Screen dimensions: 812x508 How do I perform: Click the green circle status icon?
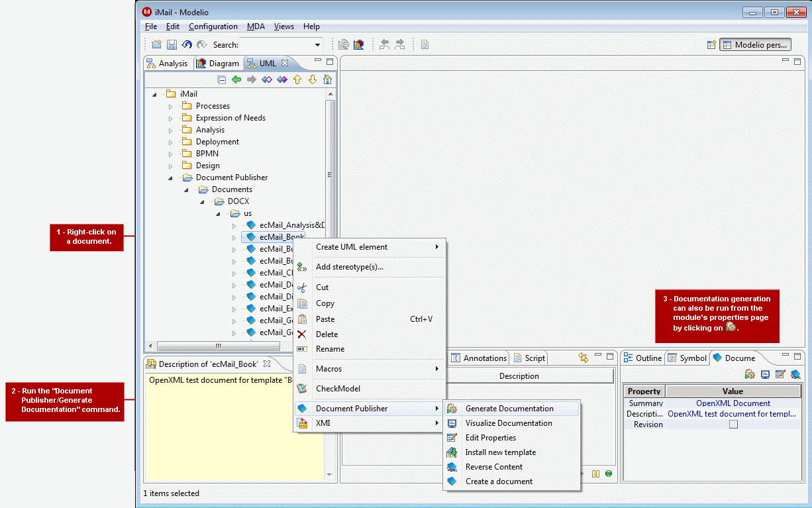[608, 474]
